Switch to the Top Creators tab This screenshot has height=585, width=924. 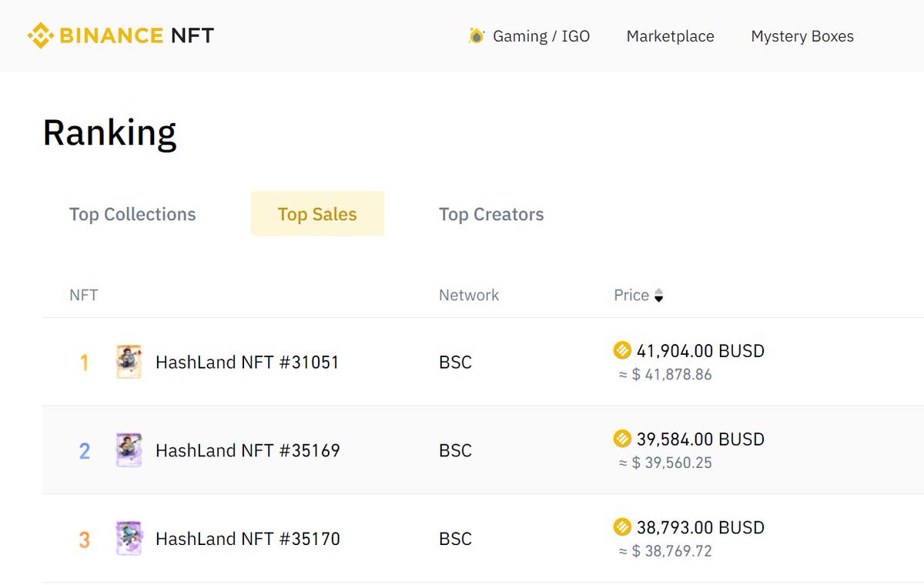491,214
